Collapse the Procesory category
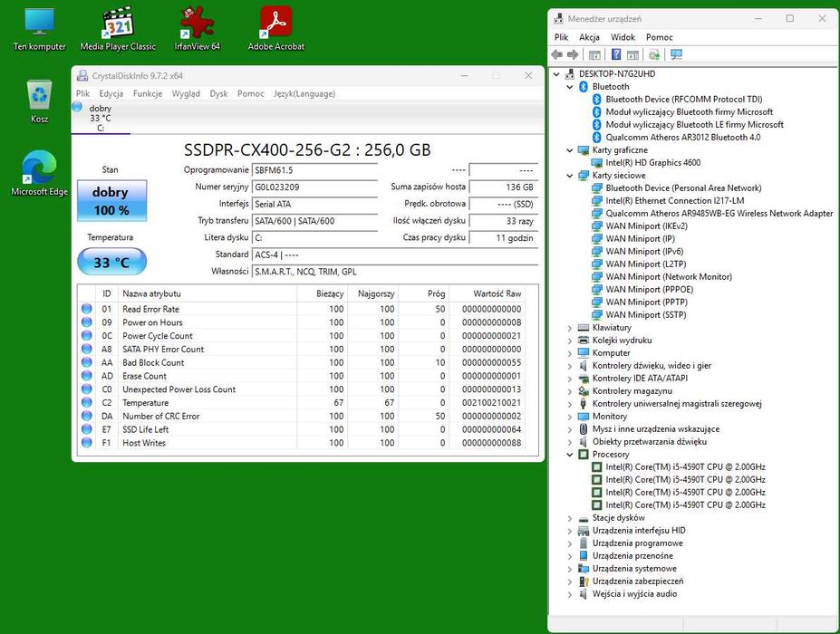Viewport: 840px width, 634px height. click(x=570, y=455)
